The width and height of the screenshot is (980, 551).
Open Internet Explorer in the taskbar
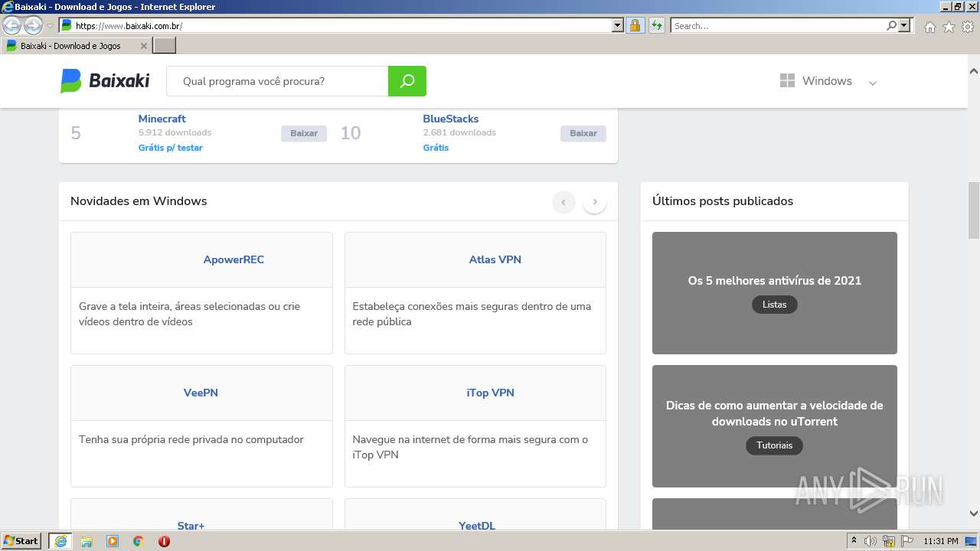click(x=60, y=541)
